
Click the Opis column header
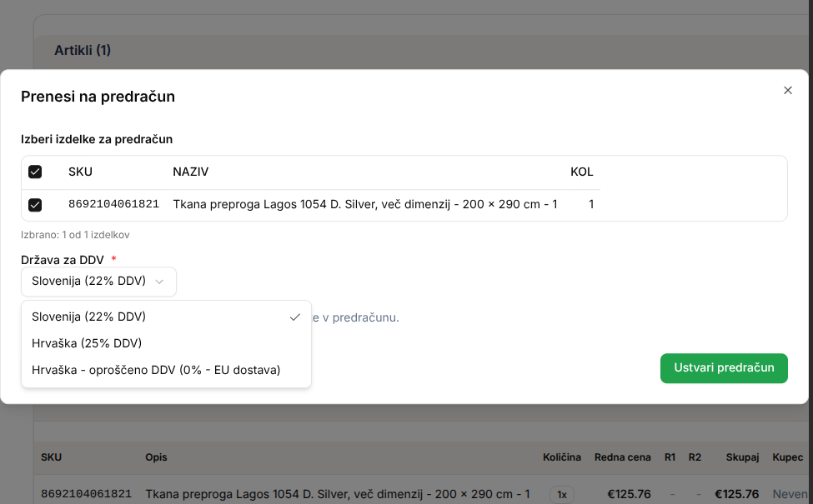click(157, 457)
